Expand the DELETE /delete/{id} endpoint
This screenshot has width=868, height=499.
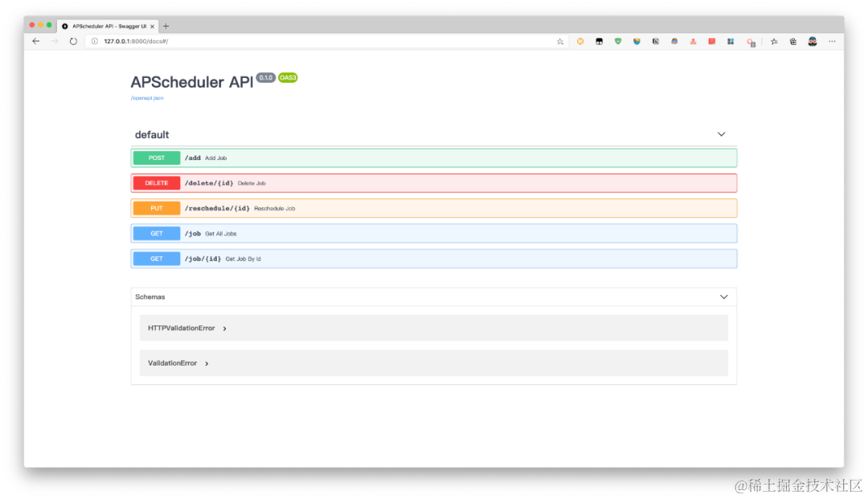pos(434,183)
